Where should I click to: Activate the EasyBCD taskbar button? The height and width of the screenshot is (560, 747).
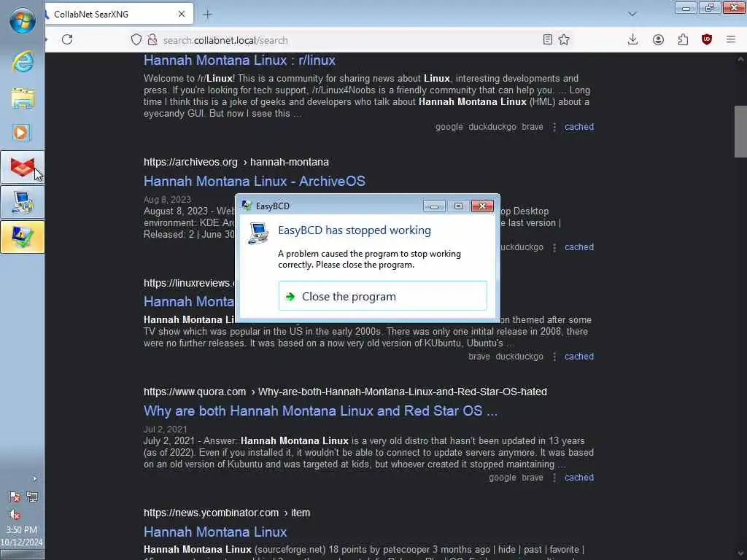[x=23, y=202]
